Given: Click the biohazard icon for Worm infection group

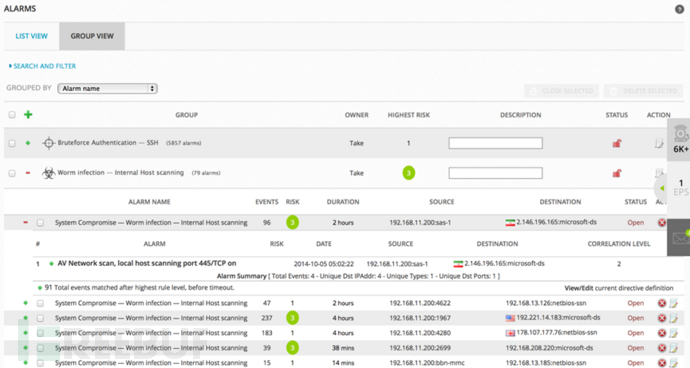Looking at the screenshot, I should 48,173.
